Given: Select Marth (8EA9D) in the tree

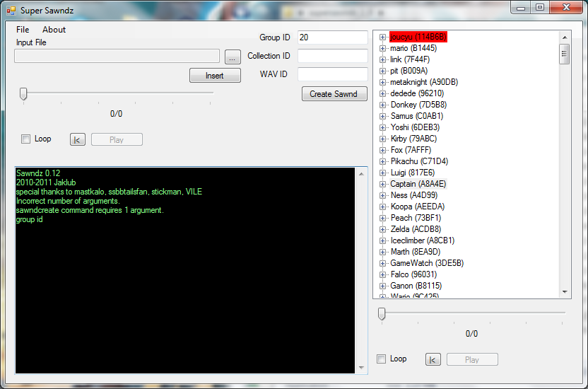Looking at the screenshot, I should click(415, 251).
